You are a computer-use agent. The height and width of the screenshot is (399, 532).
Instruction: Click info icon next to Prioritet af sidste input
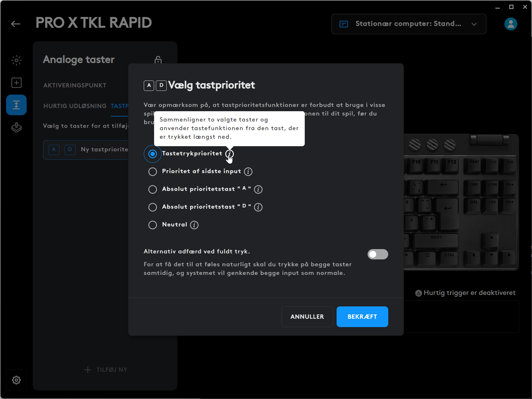[248, 172]
